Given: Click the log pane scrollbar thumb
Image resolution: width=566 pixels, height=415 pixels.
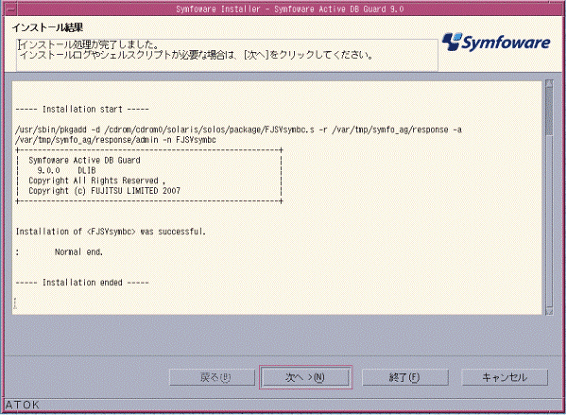Looking at the screenshot, I should click(549, 111).
